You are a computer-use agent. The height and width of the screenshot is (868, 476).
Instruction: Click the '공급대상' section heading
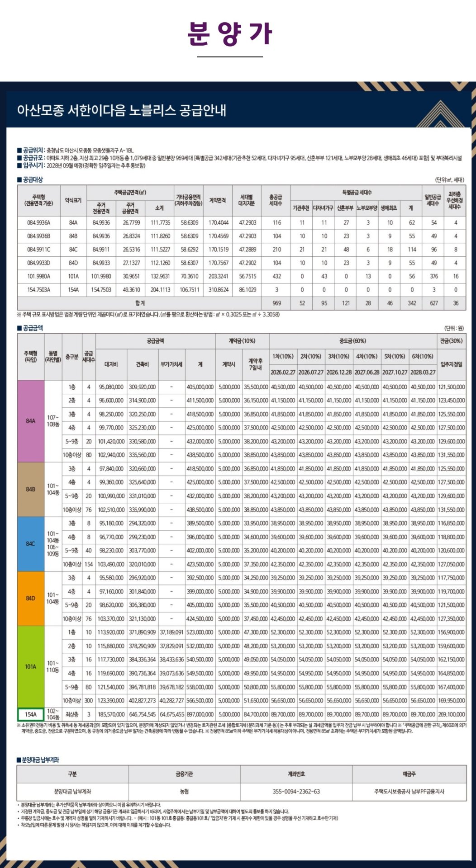30,179
